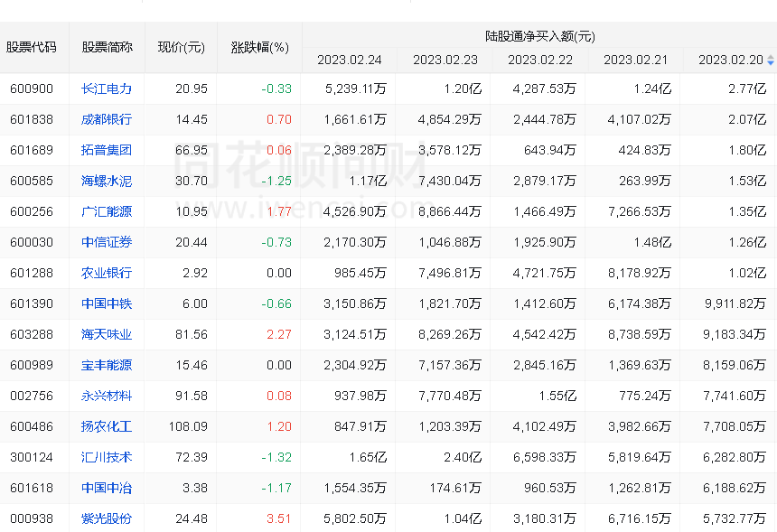The height and width of the screenshot is (532, 777).
Task: Click the 7,266.53万 cell for 广汇能源
Action: coord(640,211)
